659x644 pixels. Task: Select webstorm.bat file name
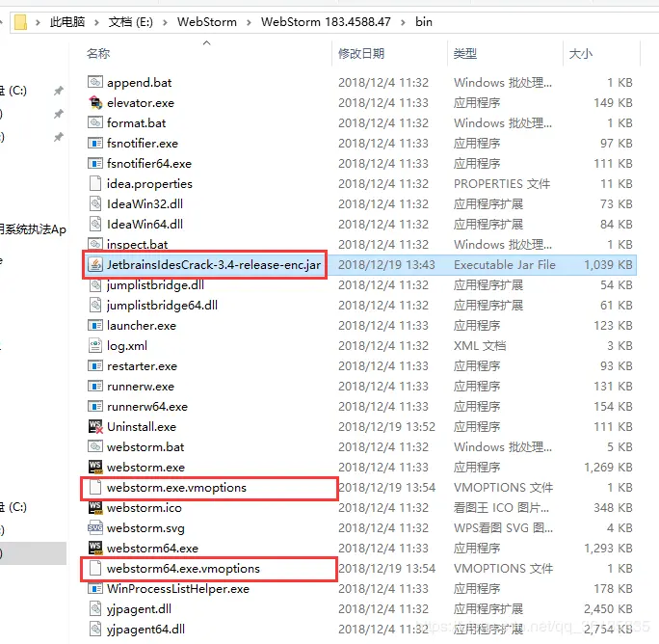145,446
